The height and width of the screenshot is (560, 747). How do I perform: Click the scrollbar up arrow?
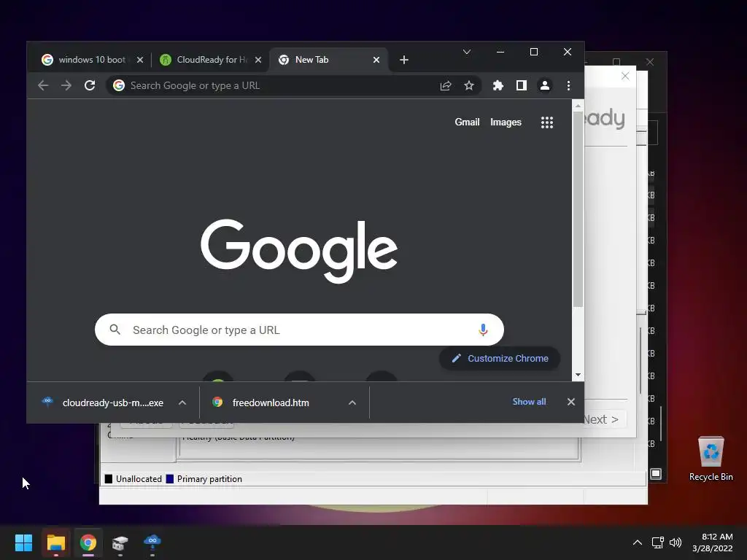point(578,106)
